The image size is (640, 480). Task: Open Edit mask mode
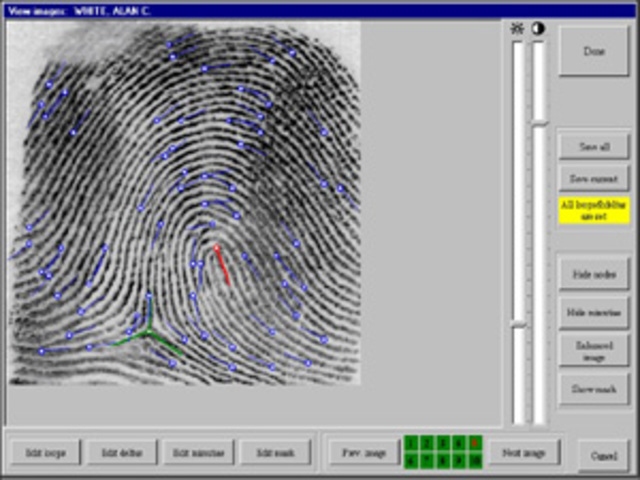(x=276, y=452)
